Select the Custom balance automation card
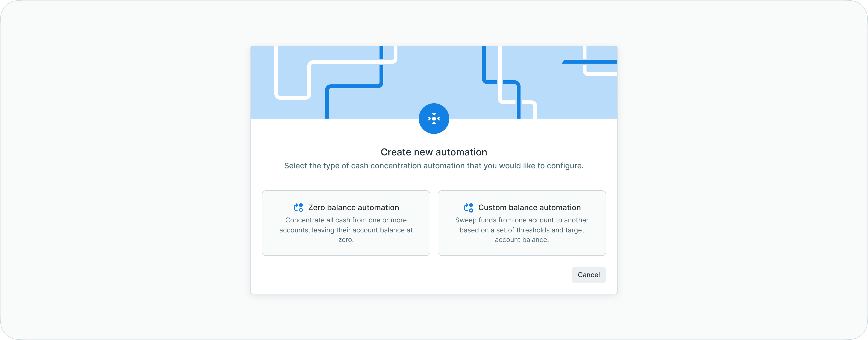The height and width of the screenshot is (340, 868). pos(522,249)
